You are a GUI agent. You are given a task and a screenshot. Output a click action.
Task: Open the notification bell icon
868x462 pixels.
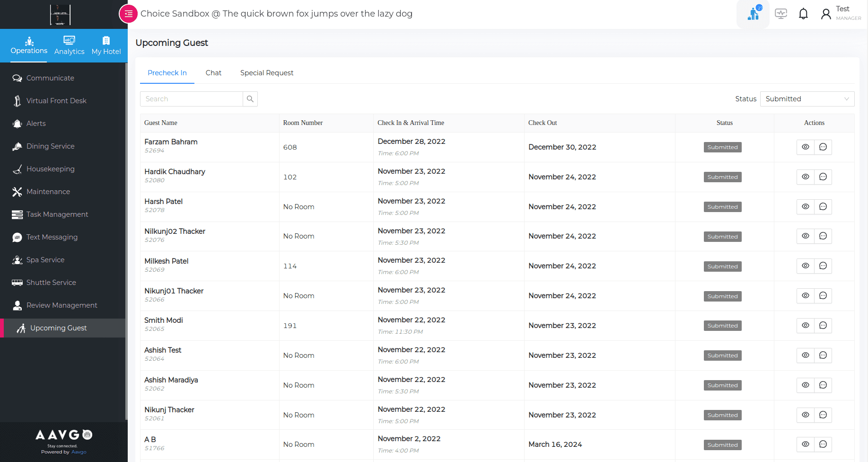pyautogui.click(x=803, y=14)
